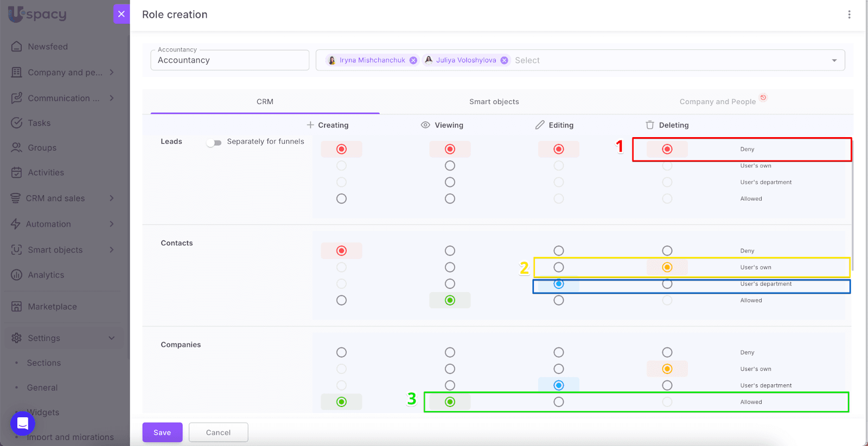Collapse the Settings section chevron
Screen dimensions: 868x446
click(111, 338)
